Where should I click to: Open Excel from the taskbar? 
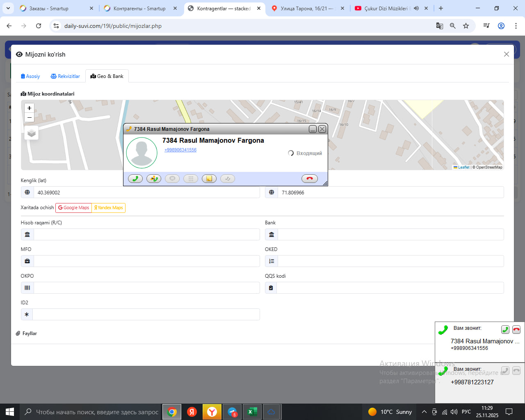(252, 412)
